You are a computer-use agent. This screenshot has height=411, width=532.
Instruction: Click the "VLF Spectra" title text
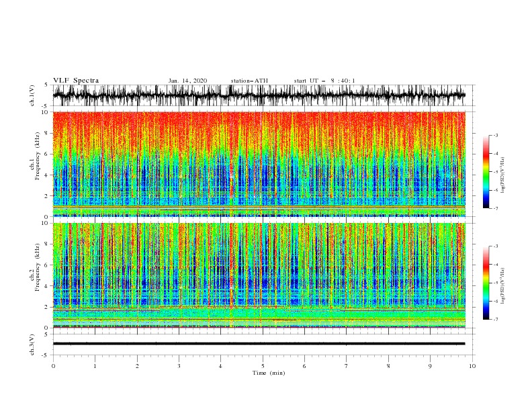(76, 81)
